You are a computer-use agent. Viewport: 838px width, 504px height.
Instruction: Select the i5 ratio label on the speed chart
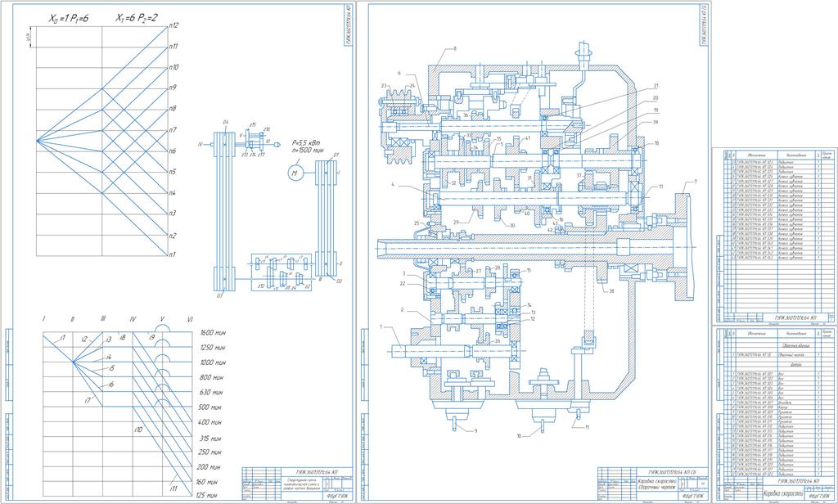pos(111,369)
